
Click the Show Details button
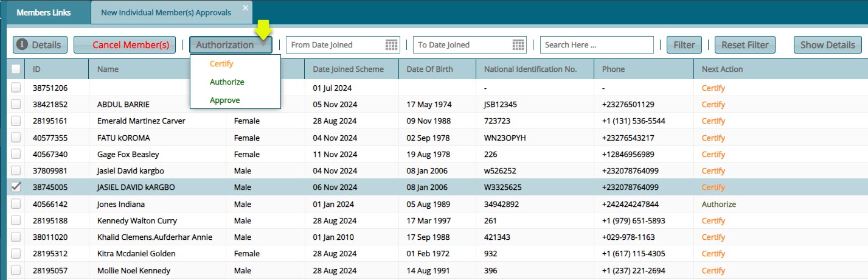[x=827, y=44]
